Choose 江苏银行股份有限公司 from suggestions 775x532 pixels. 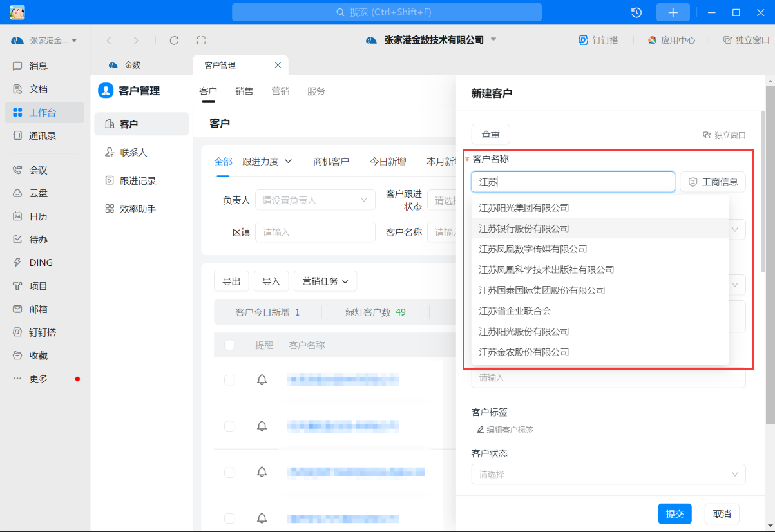(600, 229)
